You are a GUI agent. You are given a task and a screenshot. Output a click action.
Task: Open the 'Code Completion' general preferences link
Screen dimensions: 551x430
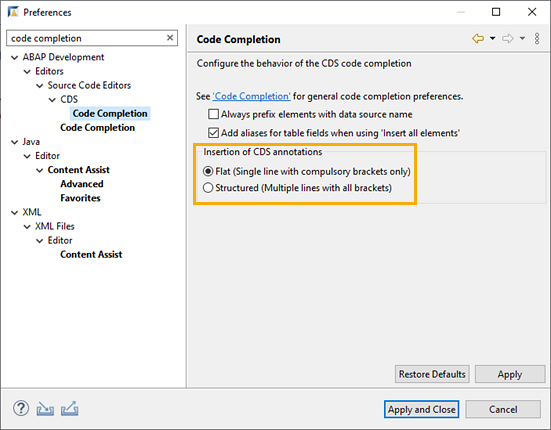pos(251,96)
